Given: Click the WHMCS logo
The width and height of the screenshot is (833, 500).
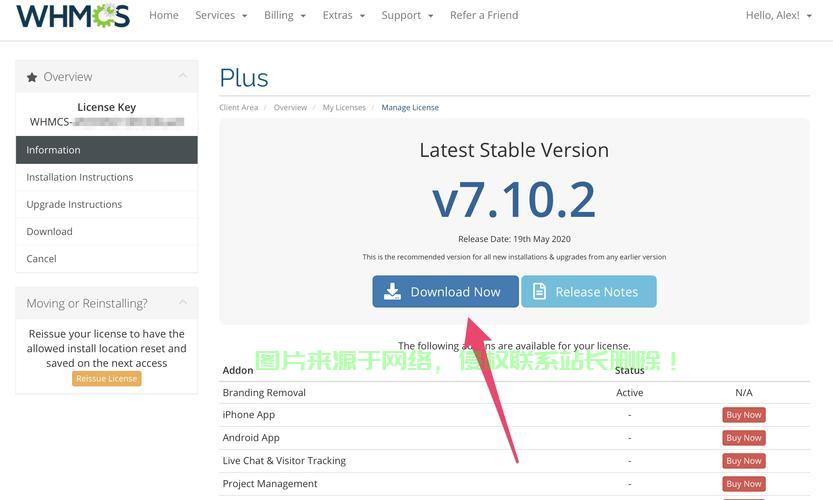Looking at the screenshot, I should point(73,16).
